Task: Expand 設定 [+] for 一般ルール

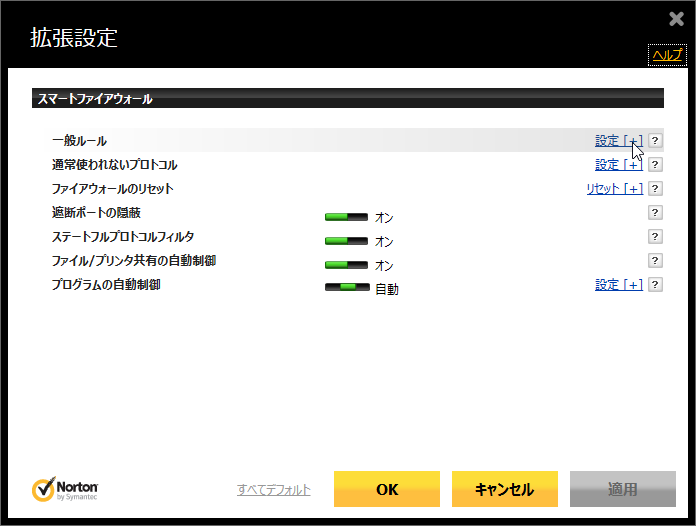Action: (x=618, y=141)
